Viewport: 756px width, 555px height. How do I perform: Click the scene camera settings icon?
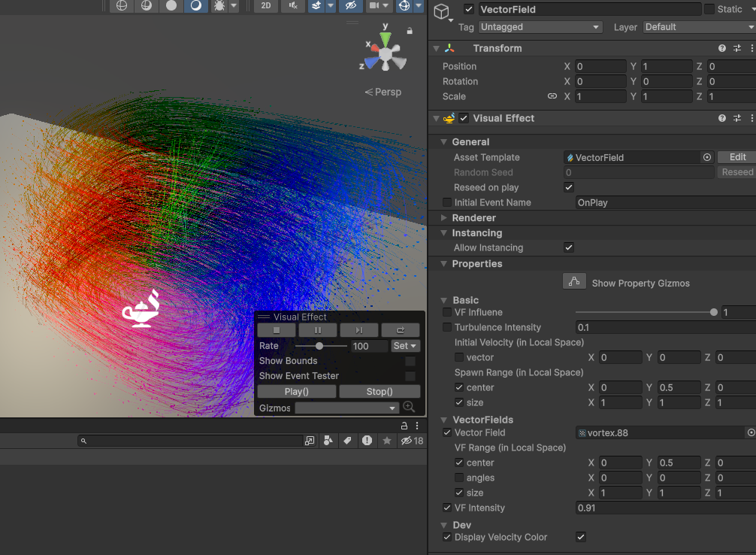(376, 7)
